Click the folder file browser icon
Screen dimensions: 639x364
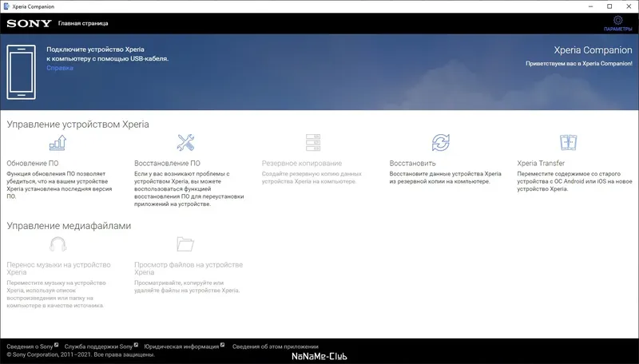(x=185, y=244)
